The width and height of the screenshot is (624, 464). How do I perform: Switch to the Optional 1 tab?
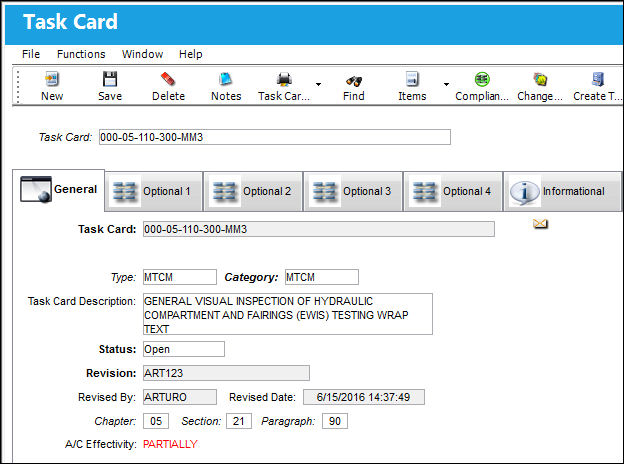[154, 191]
